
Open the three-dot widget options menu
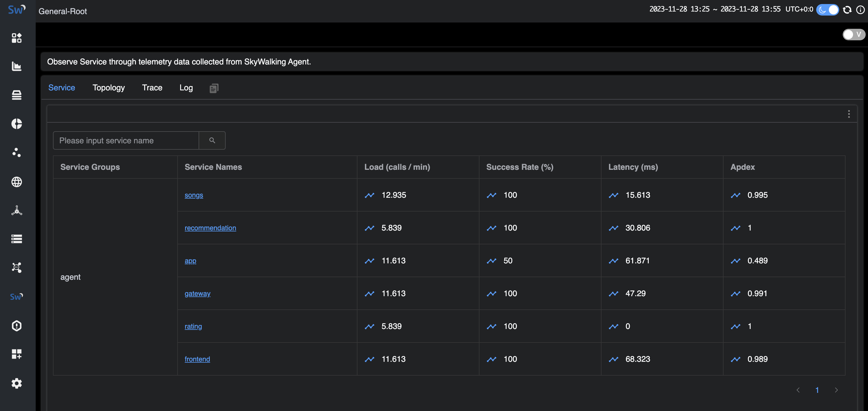[849, 114]
